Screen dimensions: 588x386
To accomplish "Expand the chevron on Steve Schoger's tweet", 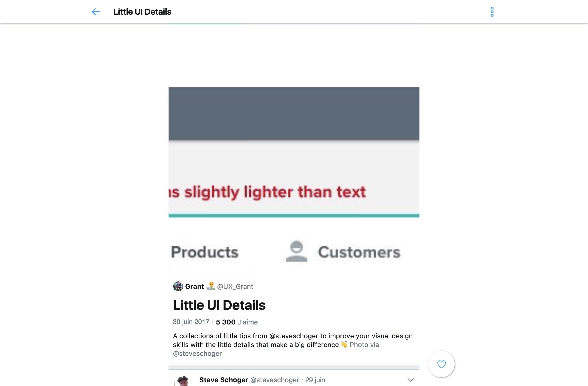I will [x=410, y=380].
